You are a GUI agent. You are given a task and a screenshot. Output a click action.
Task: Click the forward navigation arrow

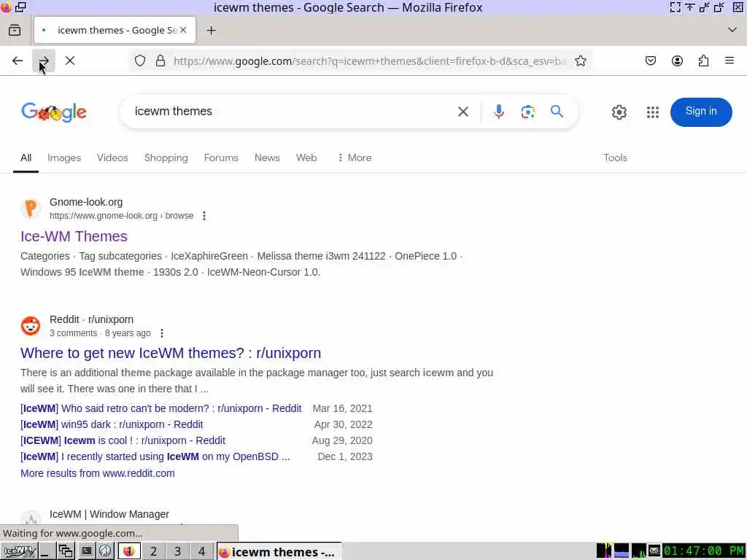44,61
